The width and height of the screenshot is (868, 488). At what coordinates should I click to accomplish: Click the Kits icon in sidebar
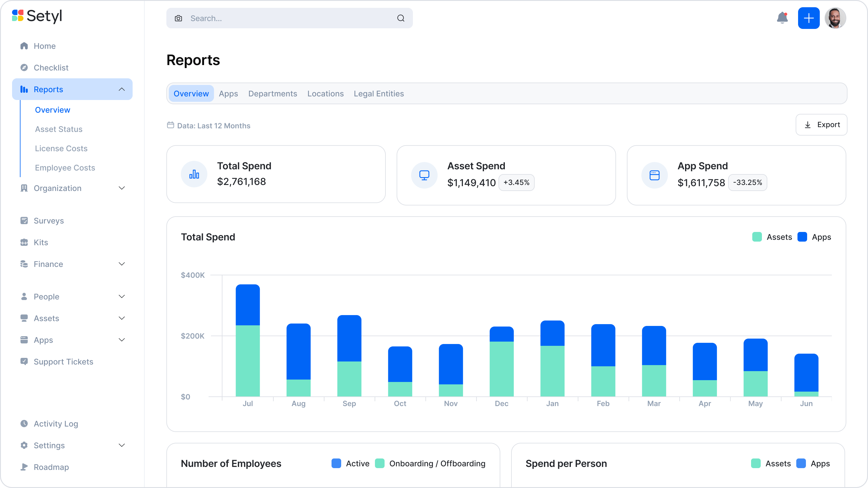[x=24, y=242]
